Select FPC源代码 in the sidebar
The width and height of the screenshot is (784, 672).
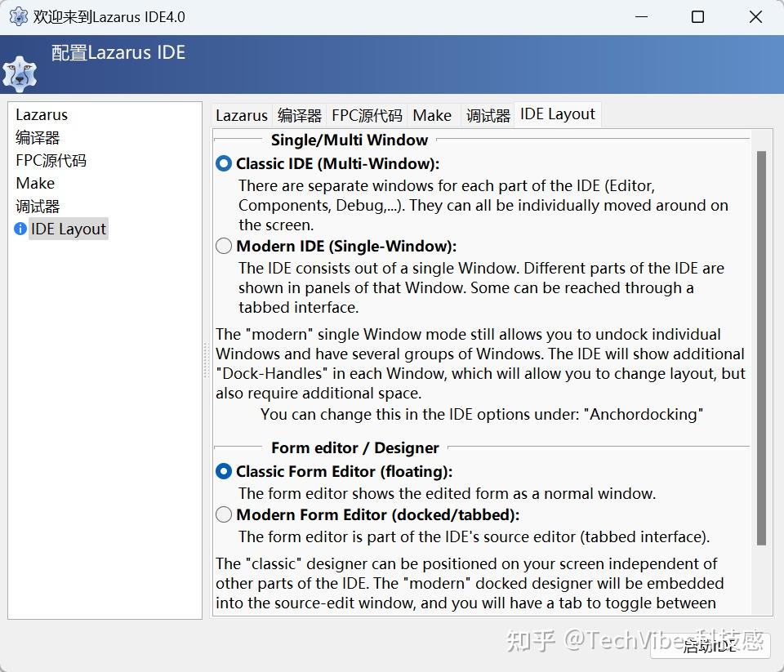coord(51,160)
